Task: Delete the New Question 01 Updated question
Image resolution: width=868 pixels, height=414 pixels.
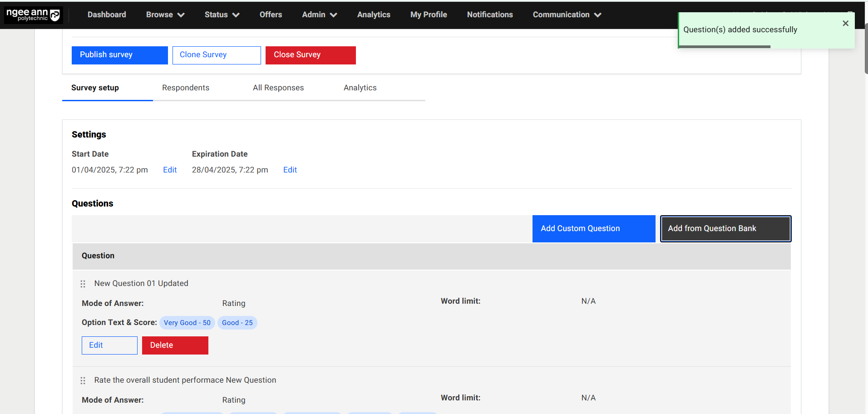Action: click(x=175, y=345)
